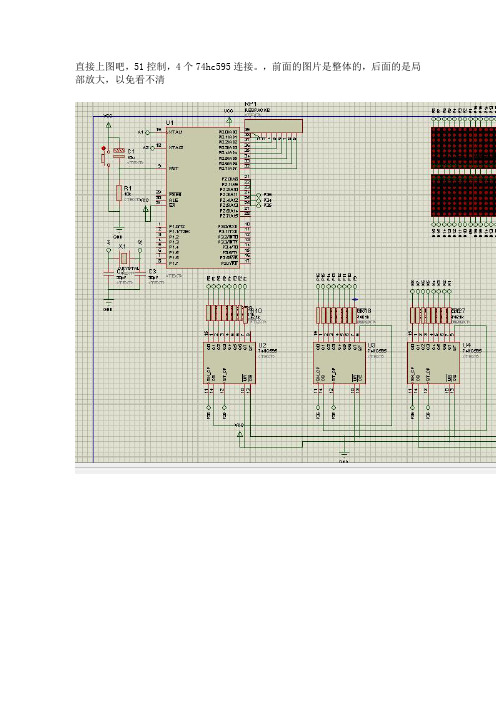Click the X1 crystal oscillator symbol
The image size is (496, 702).
124,258
